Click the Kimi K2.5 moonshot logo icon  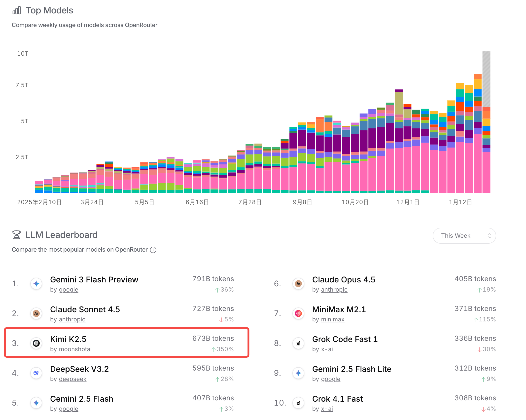36,343
